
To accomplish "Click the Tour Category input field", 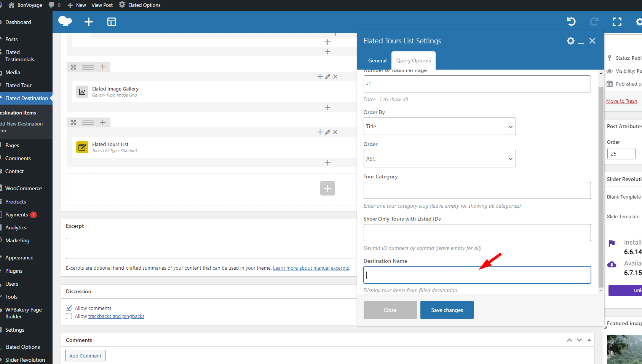I will coord(477,190).
